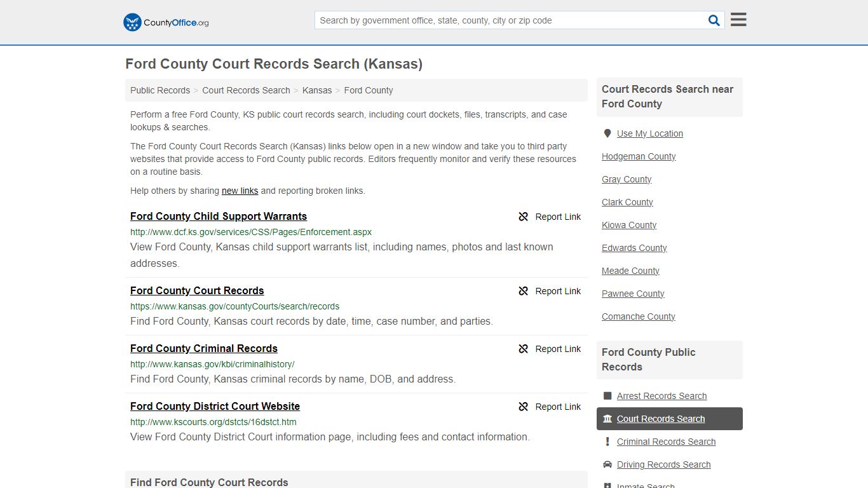Viewport: 868px width, 488px height.
Task: Select Edwards County
Action: (634, 248)
